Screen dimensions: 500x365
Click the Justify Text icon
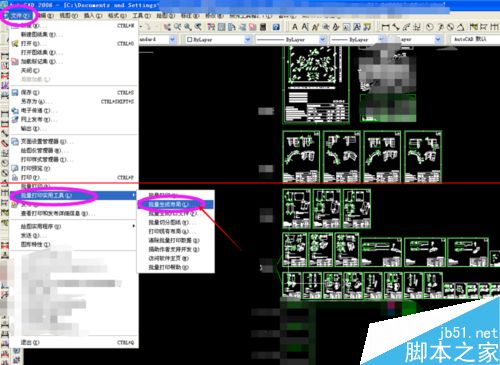[x=357, y=27]
